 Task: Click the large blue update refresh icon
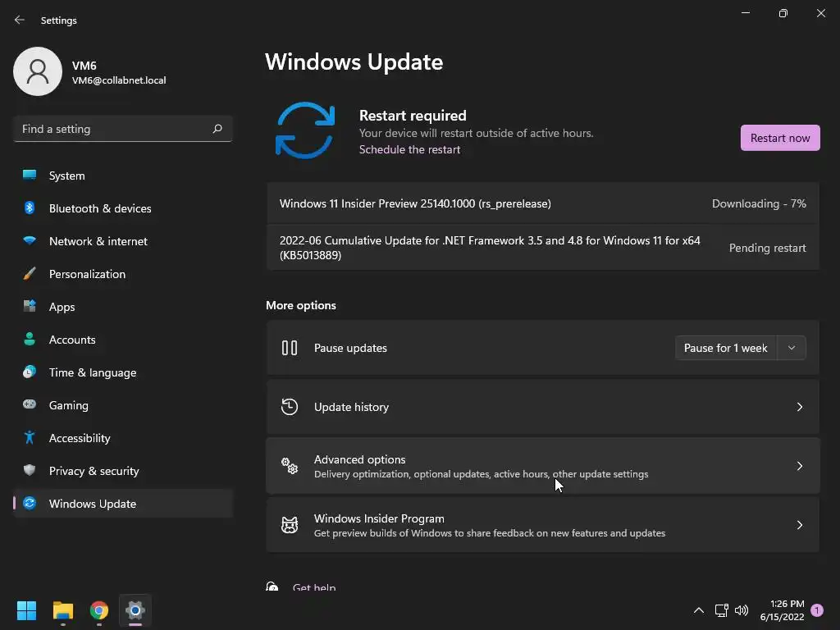point(305,130)
